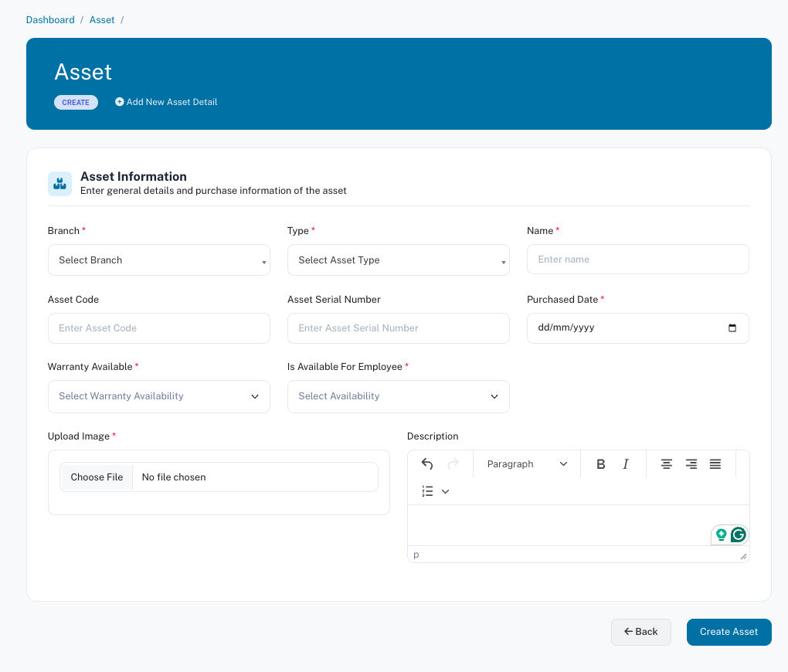Expand the Warranty Available dropdown
788x672 pixels.
tap(158, 396)
